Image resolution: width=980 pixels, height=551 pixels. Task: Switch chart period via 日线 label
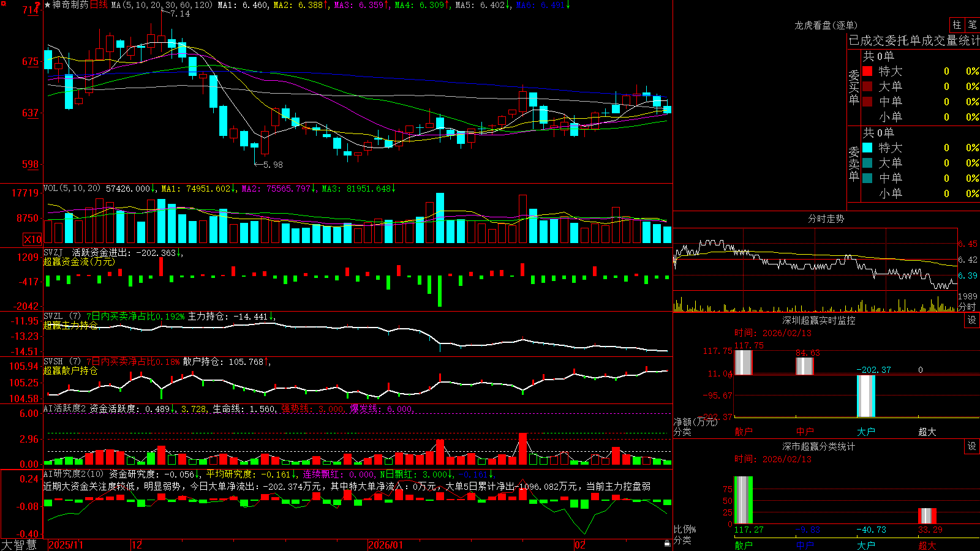click(x=99, y=5)
